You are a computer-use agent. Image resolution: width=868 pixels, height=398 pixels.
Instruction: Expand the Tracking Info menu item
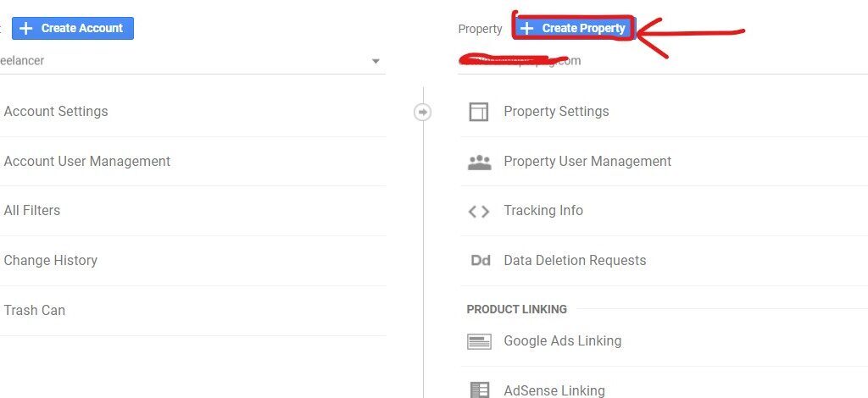coord(664,211)
